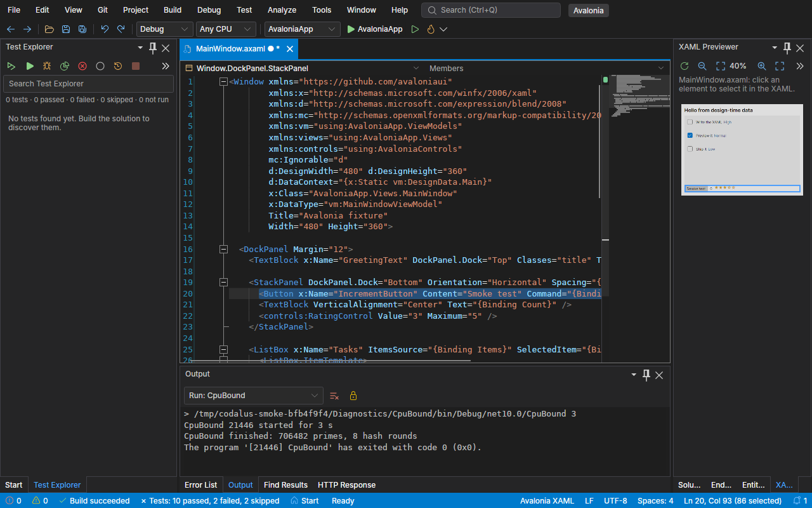Open the Debug configuration dropdown
Image resolution: width=812 pixels, height=508 pixels.
(x=165, y=29)
